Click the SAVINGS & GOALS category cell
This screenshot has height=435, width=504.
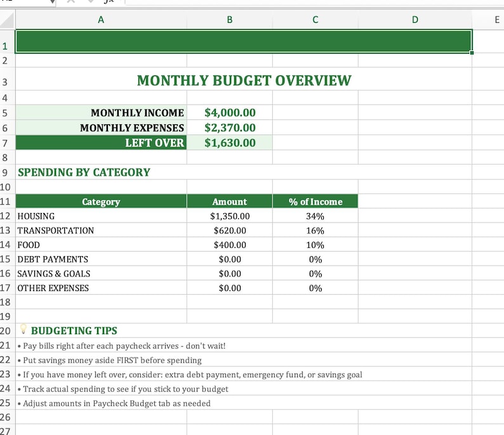coord(101,273)
